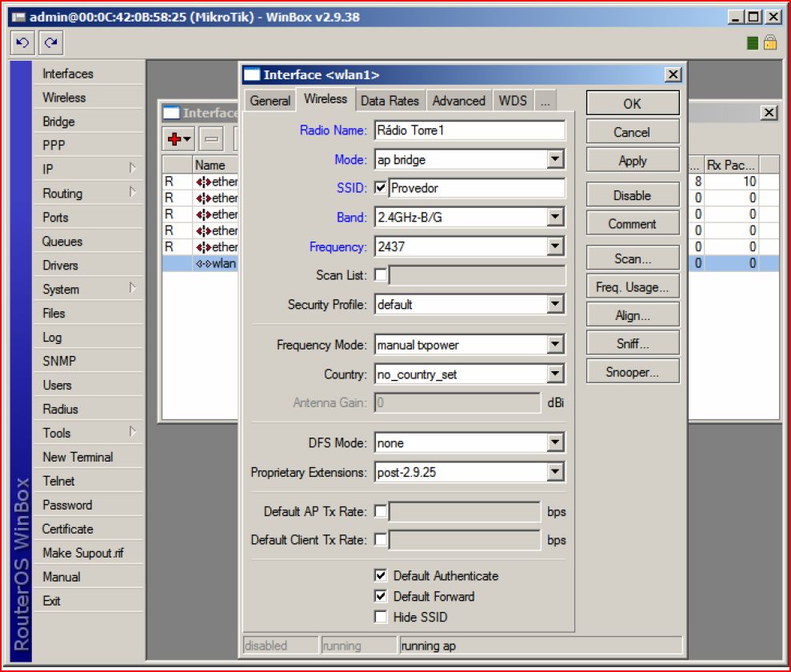
Task: Click an ether interface icon in the list
Action: (205, 182)
